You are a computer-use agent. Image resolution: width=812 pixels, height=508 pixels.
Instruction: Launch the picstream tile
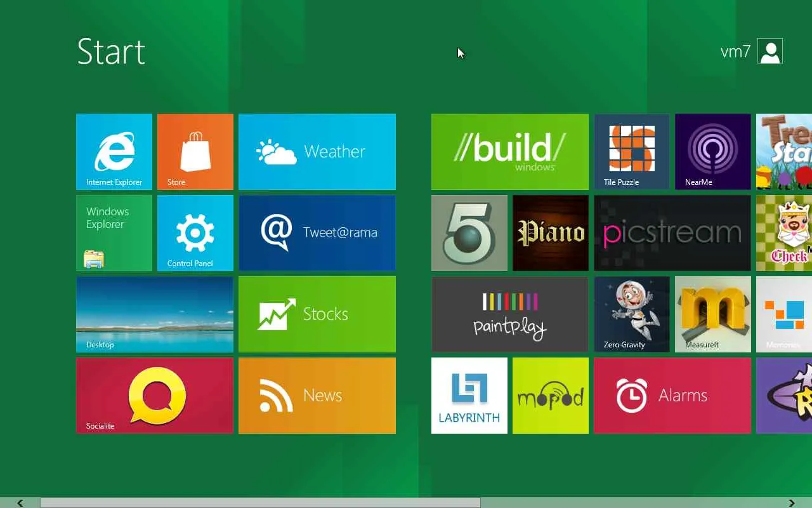click(672, 233)
